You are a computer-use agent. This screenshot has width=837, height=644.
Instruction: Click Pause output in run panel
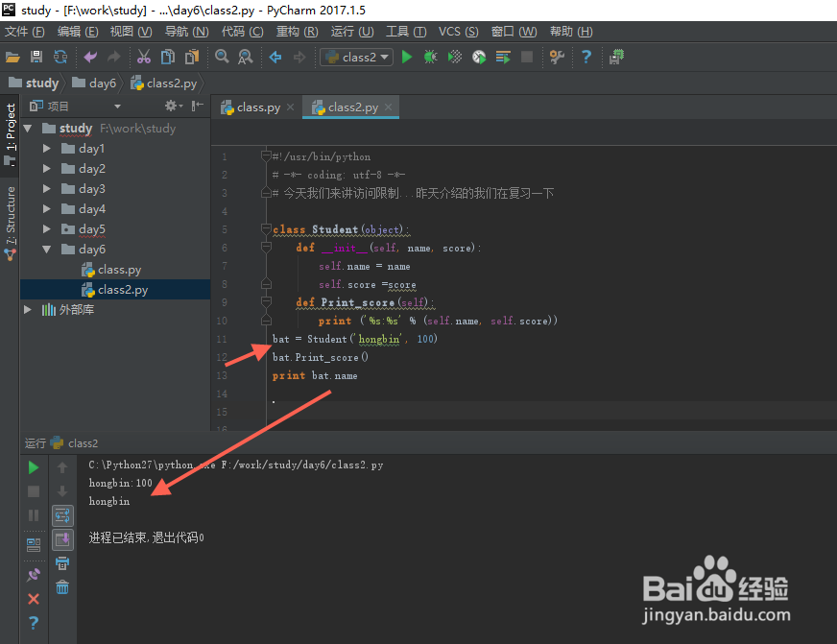tap(33, 515)
